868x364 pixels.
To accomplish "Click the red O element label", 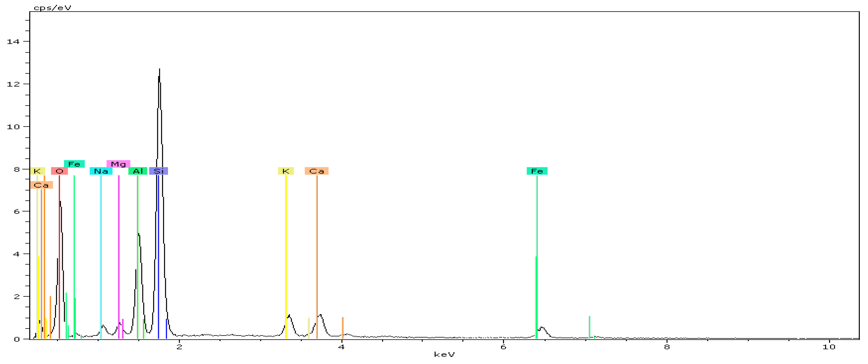I will (59, 171).
